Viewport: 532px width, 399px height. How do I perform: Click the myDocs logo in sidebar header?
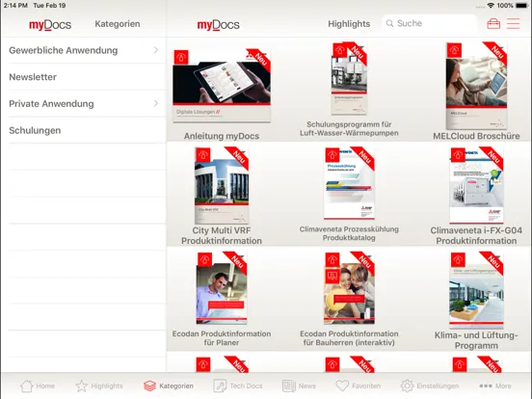click(50, 24)
